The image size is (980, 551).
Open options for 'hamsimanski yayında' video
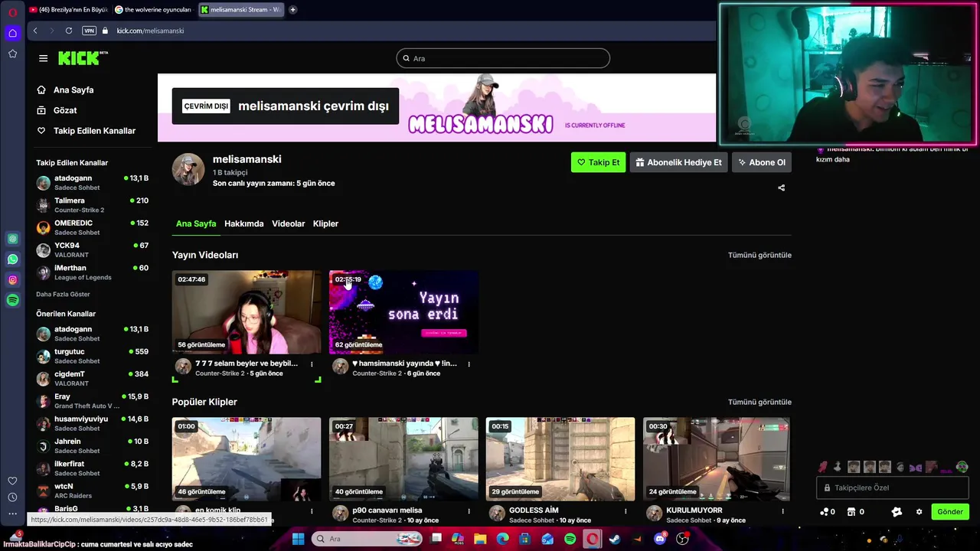coord(469,364)
